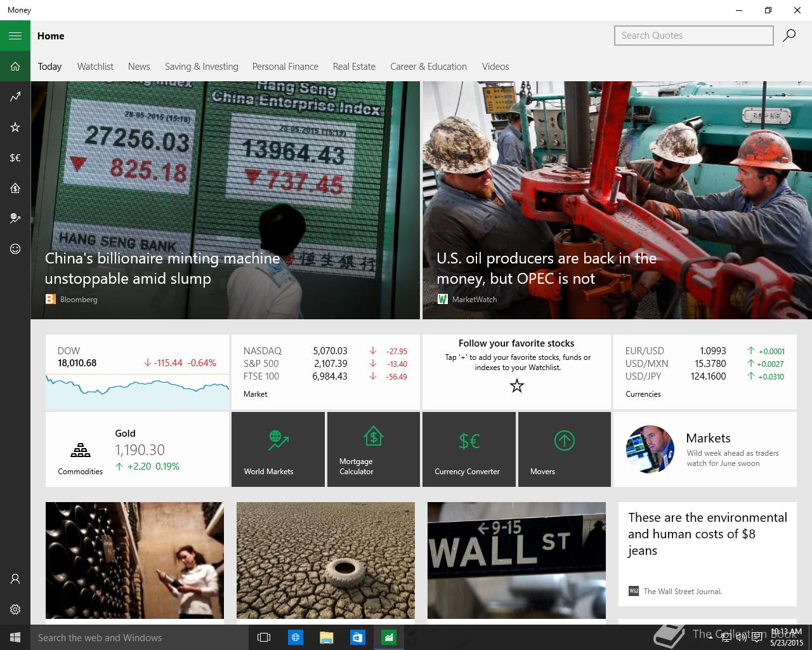Image resolution: width=812 pixels, height=650 pixels.
Task: Click the MarketWatch source logo
Action: tap(443, 299)
